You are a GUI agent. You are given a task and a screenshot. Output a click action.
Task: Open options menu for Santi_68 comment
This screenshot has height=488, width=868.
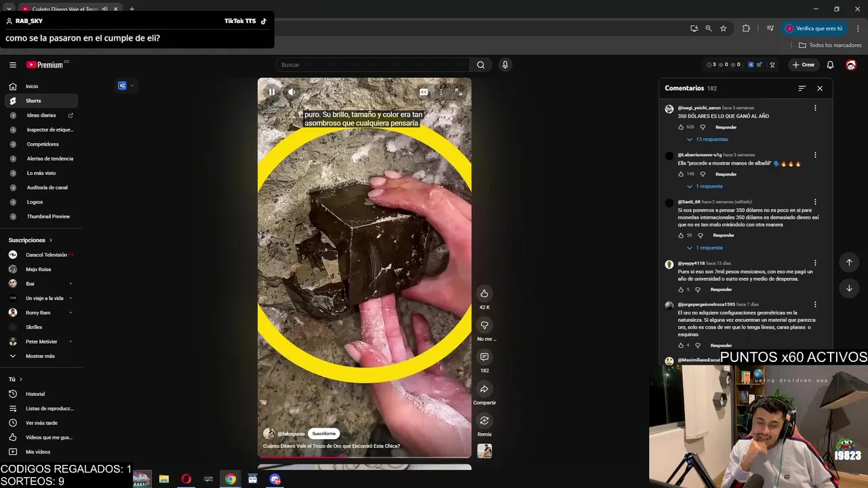click(815, 202)
